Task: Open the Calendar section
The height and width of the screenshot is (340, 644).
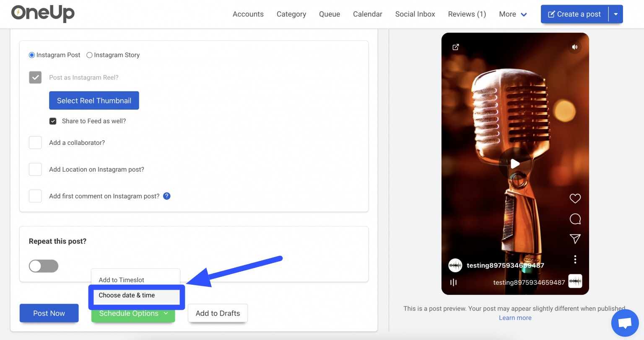Action: pos(367,14)
